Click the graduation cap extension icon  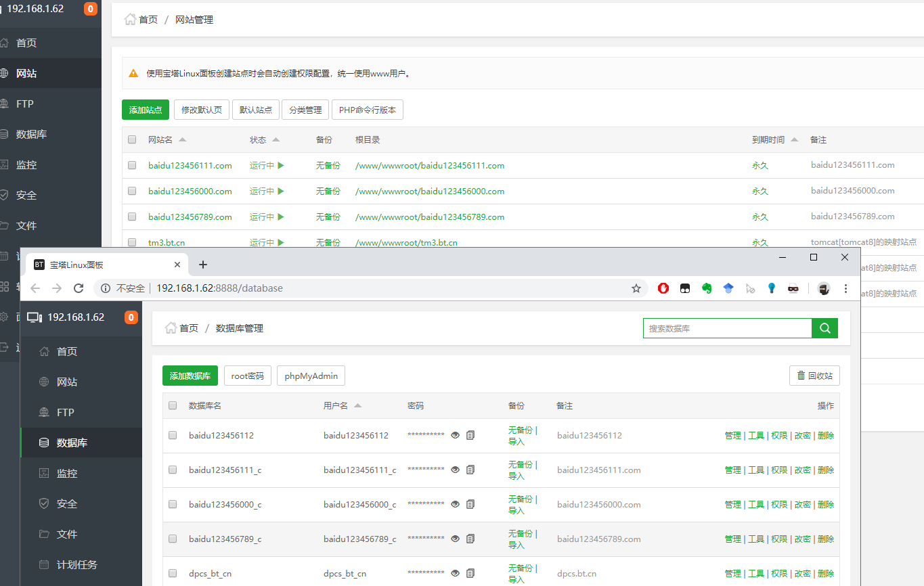click(728, 288)
